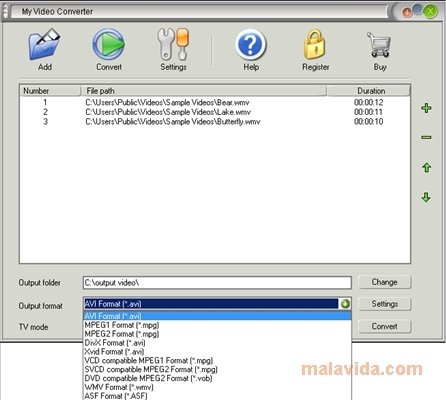
Task: Move the file up with the green up arrow
Action: pos(427,167)
